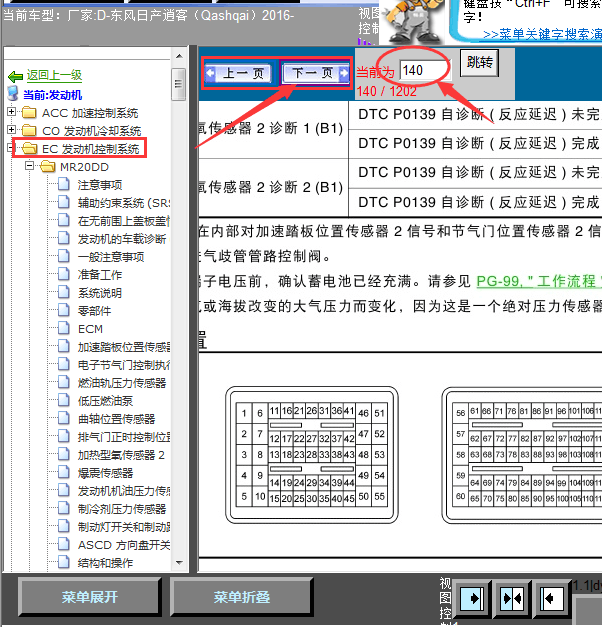Image resolution: width=602 pixels, height=627 pixels.
Task: Open the 系统说明 document
Action: point(100,293)
